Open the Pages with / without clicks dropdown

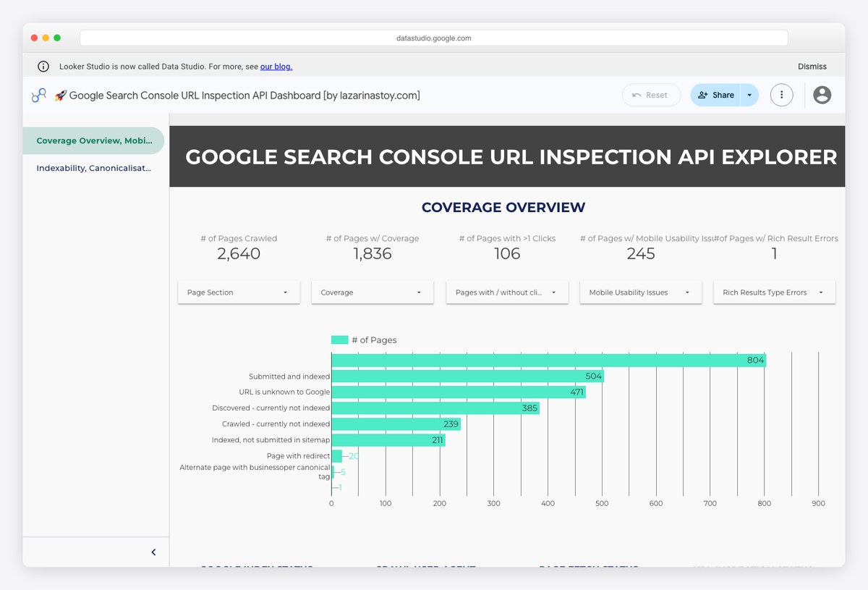(x=507, y=292)
